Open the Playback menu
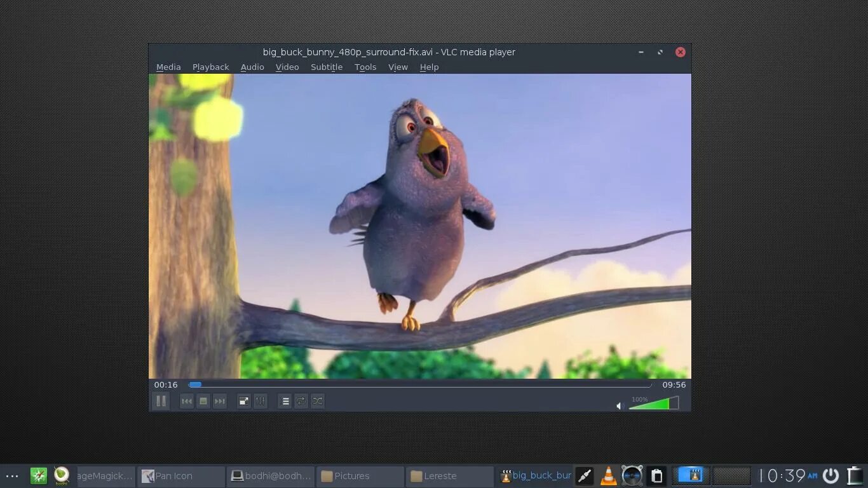 tap(210, 67)
